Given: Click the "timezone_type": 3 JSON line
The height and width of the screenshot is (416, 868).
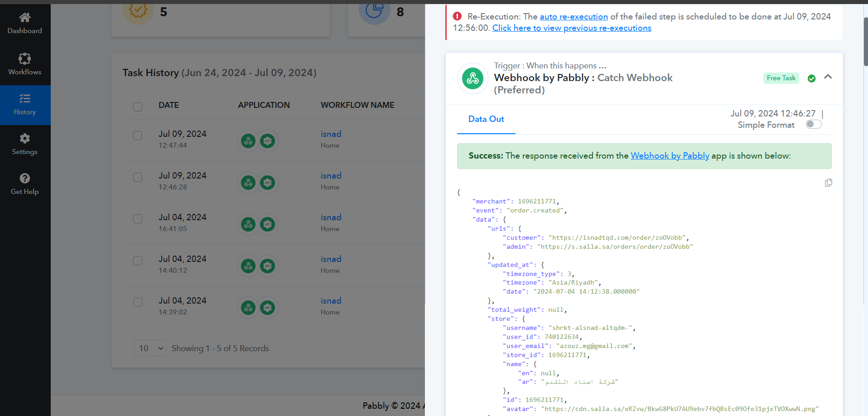Looking at the screenshot, I should 539,274.
